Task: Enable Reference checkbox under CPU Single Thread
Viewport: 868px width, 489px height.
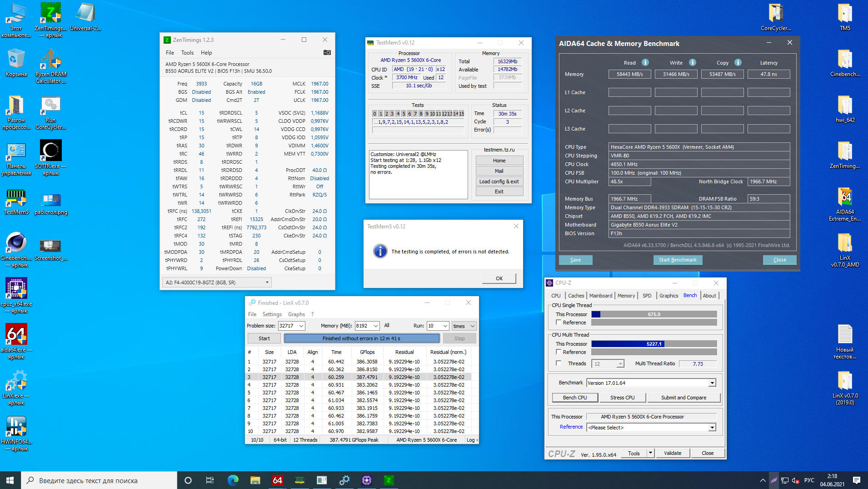Action: click(x=559, y=323)
